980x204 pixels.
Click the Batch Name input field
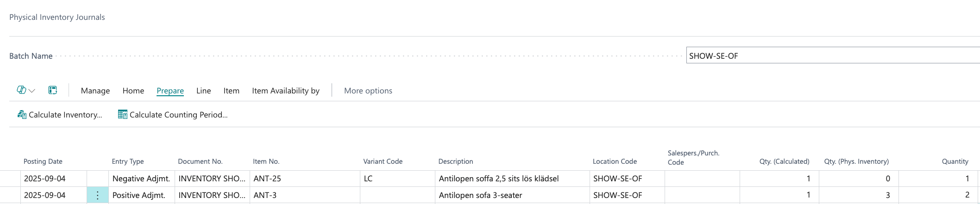click(832, 56)
